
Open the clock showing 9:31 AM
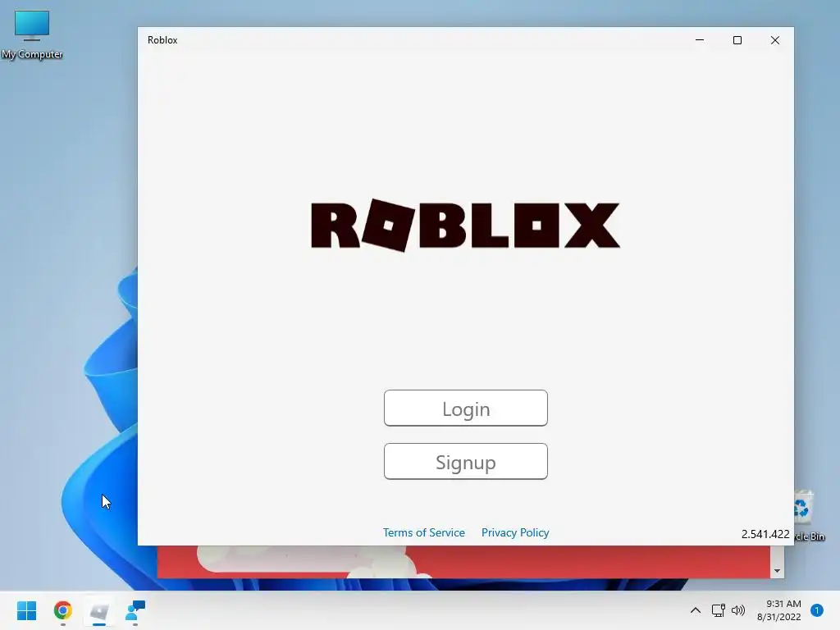coord(779,610)
